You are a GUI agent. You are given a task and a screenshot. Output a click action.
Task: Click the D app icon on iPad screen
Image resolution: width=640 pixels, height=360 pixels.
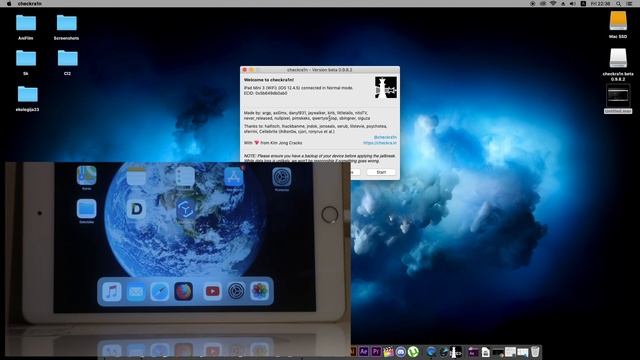coord(136,209)
